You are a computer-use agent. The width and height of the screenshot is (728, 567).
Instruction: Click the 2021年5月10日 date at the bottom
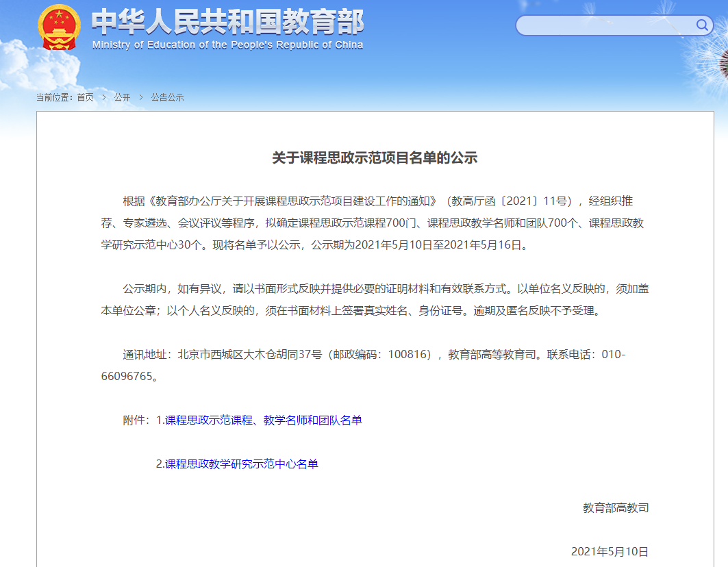(x=610, y=551)
